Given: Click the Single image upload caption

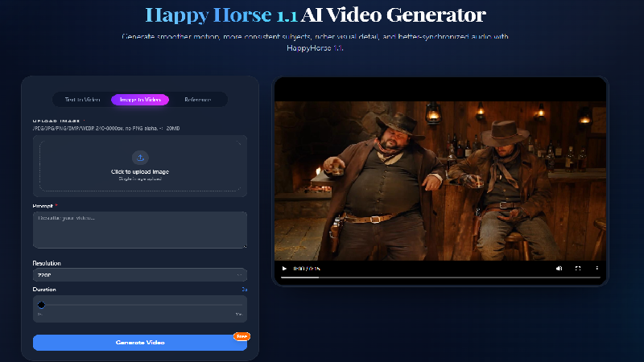Looking at the screenshot, I should [140, 179].
